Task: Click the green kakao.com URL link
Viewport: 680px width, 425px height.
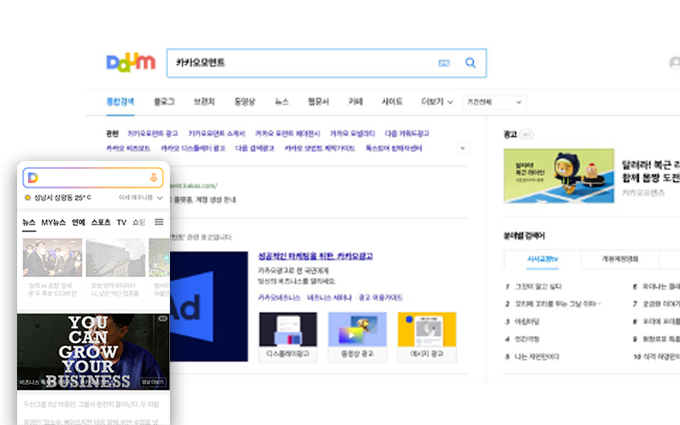Action: 193,186
